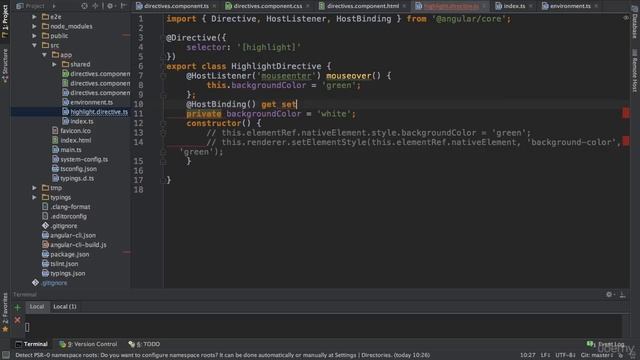Open the 9: Version Control tool window
This screenshot has width=640, height=360.
point(88,344)
